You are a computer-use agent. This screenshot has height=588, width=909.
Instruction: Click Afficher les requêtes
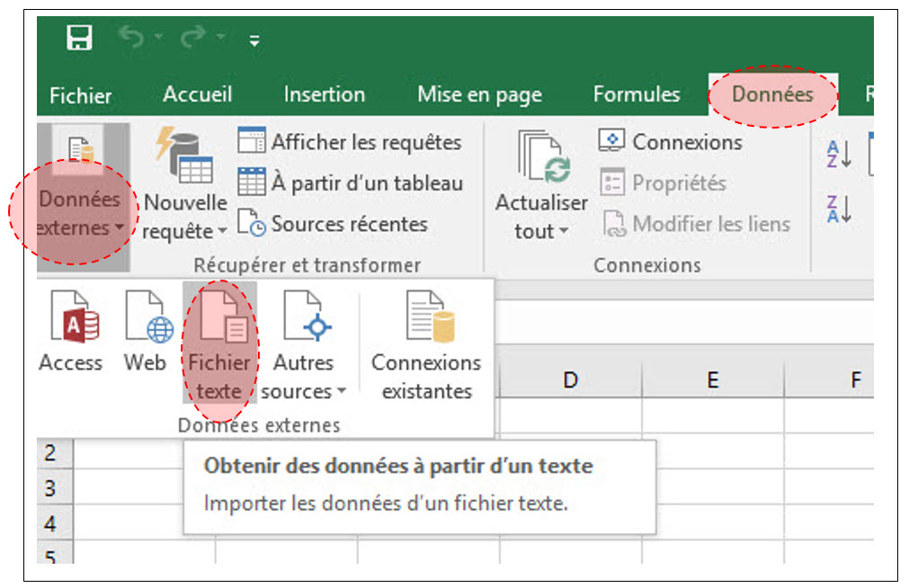[x=351, y=142]
